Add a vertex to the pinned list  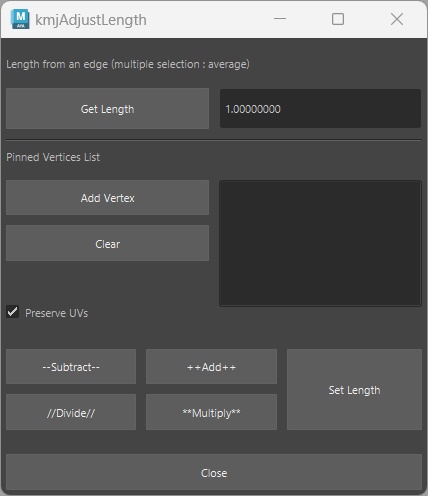[x=107, y=198]
